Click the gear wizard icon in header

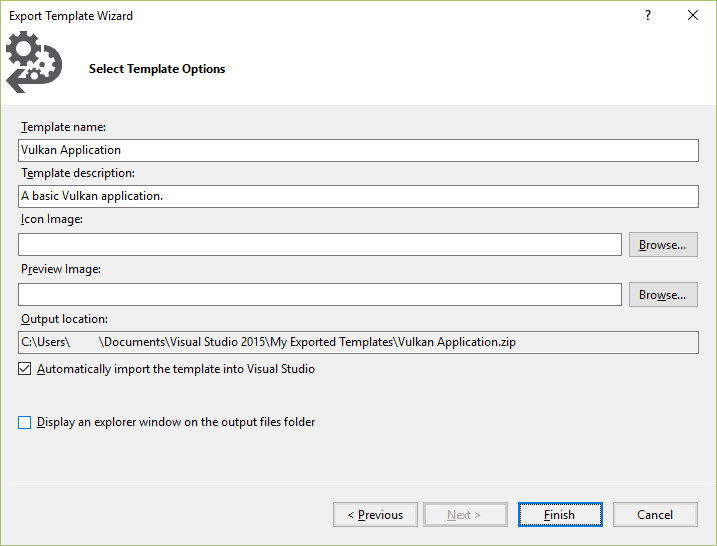[31, 63]
